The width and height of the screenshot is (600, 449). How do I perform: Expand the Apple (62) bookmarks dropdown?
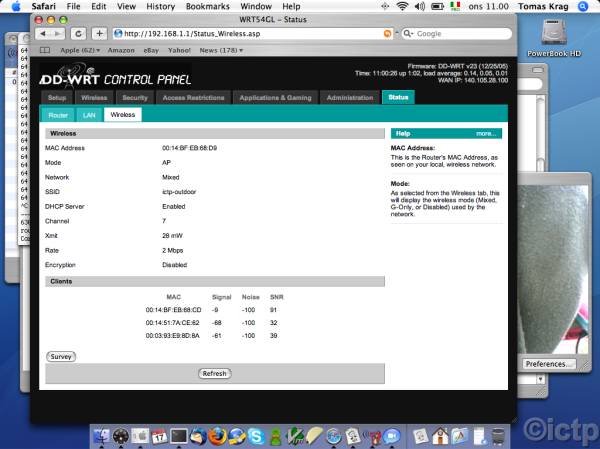tap(80, 50)
